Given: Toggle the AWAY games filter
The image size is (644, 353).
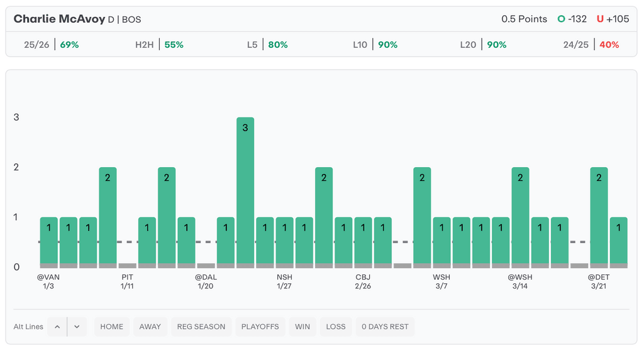Looking at the screenshot, I should pyautogui.click(x=150, y=327).
